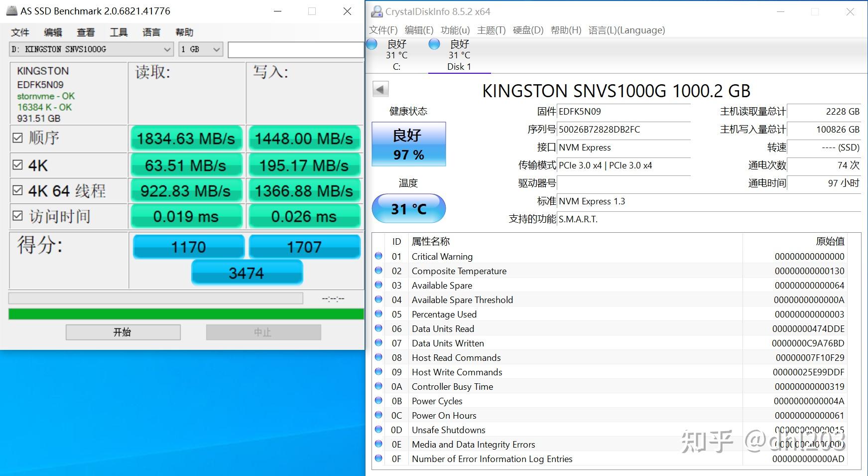Open CrystalDiskInfo 语言(L)(Language) menu
Image resolution: width=868 pixels, height=476 pixels.
click(x=626, y=30)
